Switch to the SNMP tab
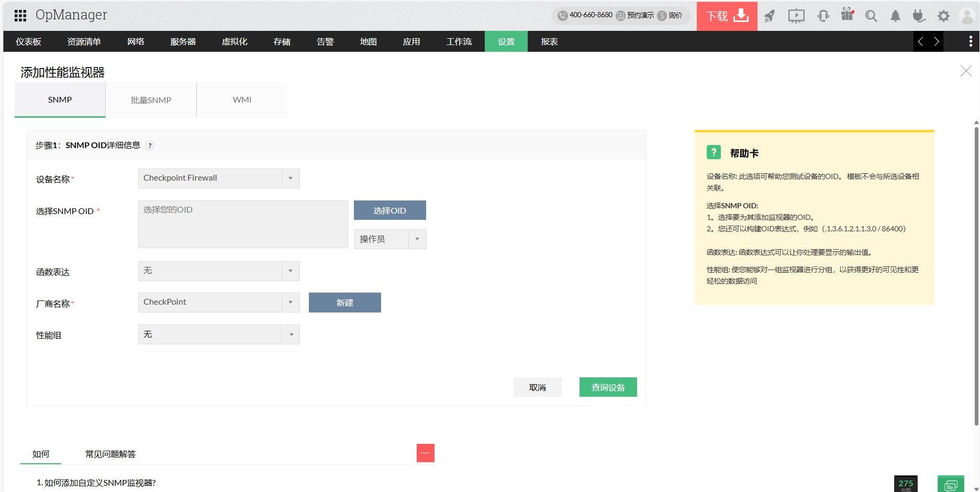Screen dimensions: 980x492 click(60, 99)
